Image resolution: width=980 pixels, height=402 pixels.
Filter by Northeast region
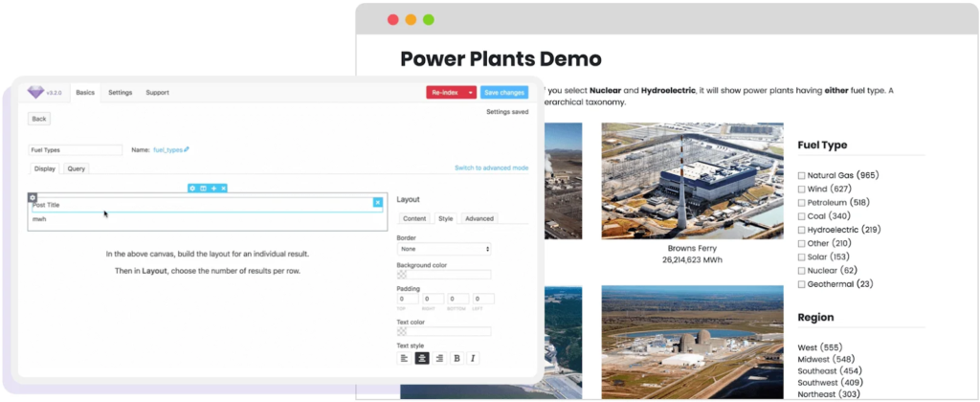(829, 394)
